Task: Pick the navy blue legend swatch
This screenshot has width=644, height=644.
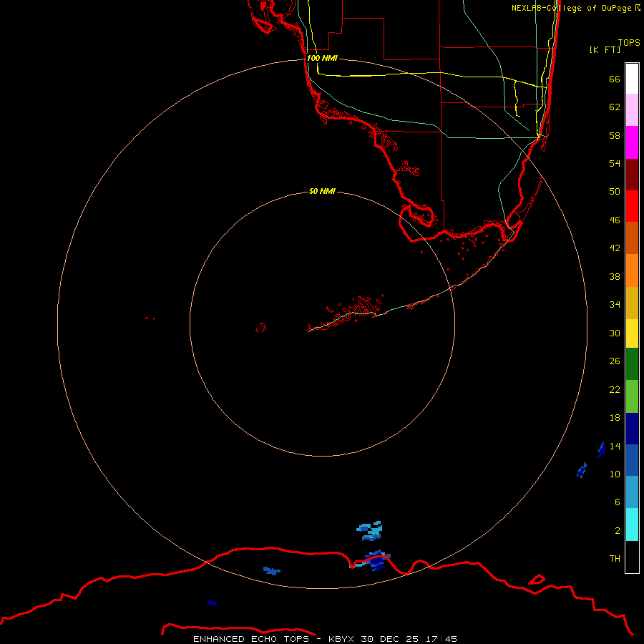Action: 632,428
